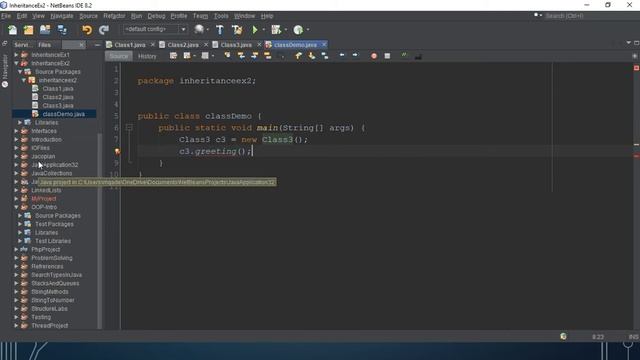Select Class1.java in the project tree
The width and height of the screenshot is (640, 360).
58,89
